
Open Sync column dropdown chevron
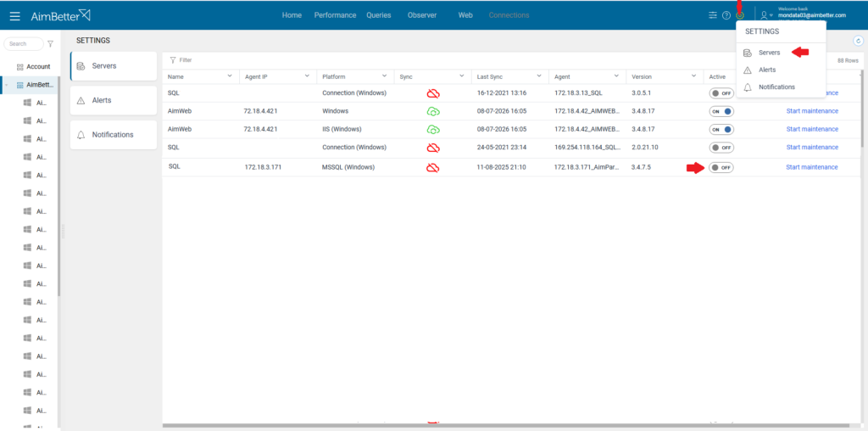[x=462, y=76]
